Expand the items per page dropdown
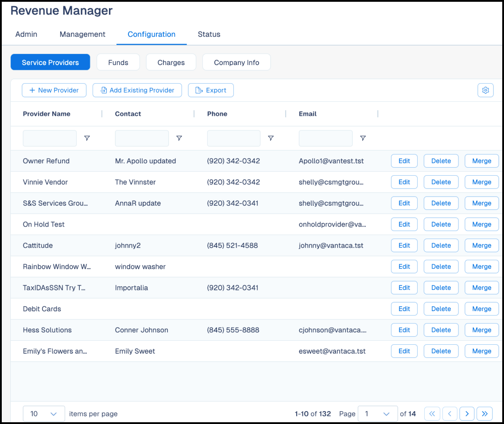 click(x=44, y=414)
